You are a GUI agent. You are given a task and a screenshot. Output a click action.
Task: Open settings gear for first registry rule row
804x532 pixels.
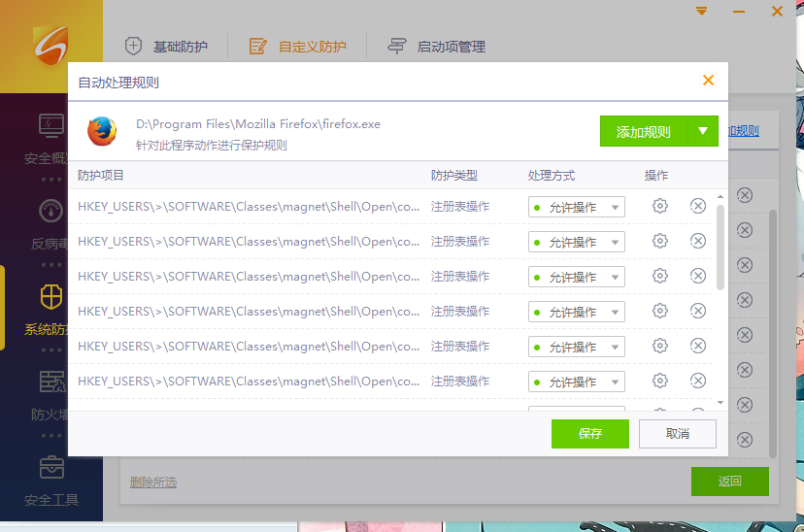(660, 206)
